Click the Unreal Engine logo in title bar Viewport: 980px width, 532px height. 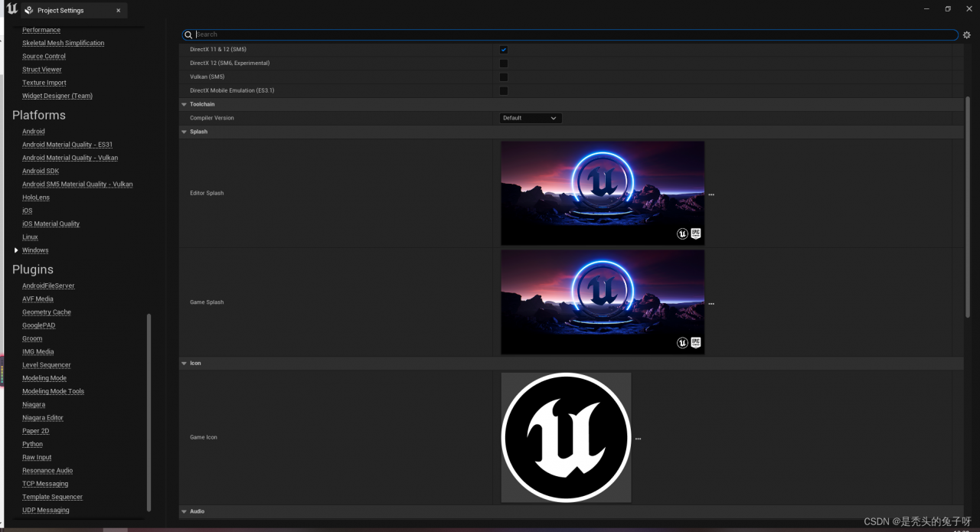click(x=11, y=10)
